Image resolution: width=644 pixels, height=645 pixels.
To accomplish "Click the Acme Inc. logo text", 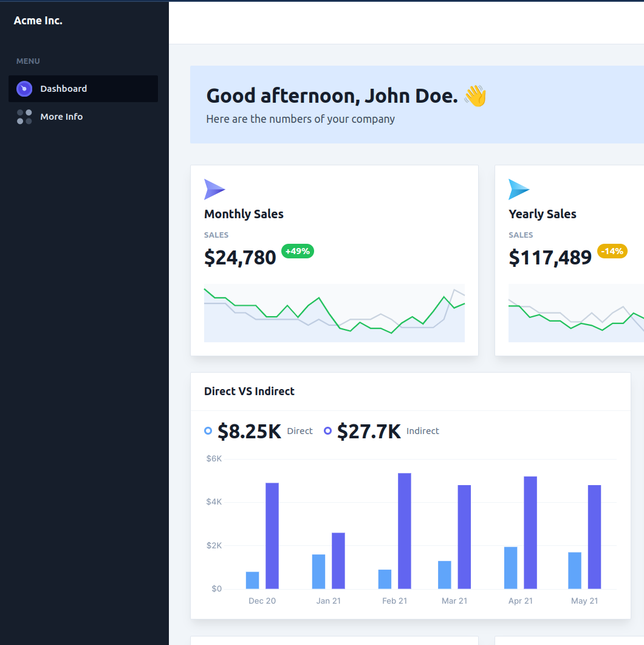I will pyautogui.click(x=38, y=20).
